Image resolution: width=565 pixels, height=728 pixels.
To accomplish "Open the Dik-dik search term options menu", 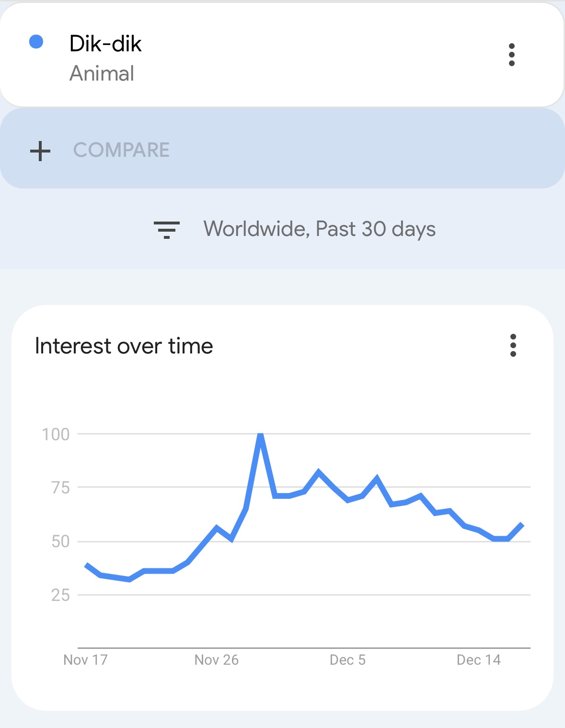I will 511,55.
